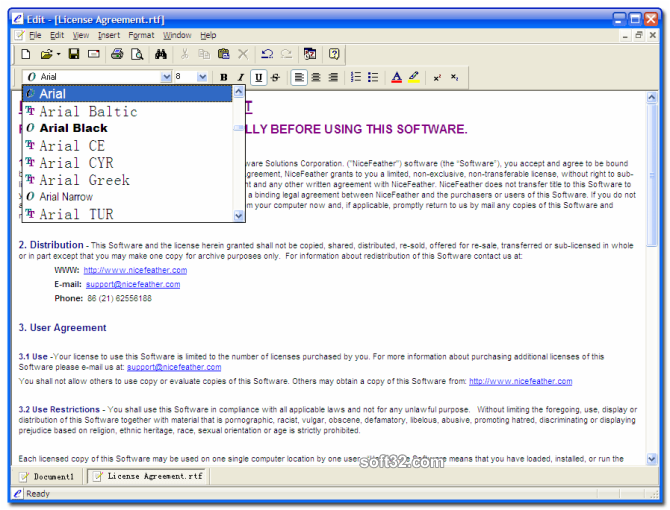
Task: Open the Insert menu
Action: coord(109,35)
